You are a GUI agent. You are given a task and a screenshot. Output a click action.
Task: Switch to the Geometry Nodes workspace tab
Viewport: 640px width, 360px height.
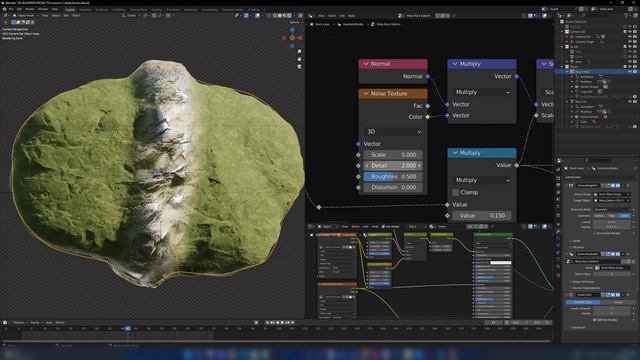click(x=233, y=9)
